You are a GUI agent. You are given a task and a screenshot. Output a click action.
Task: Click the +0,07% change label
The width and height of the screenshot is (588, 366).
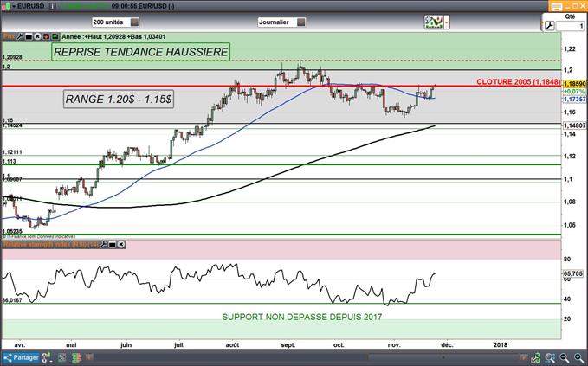pos(574,92)
